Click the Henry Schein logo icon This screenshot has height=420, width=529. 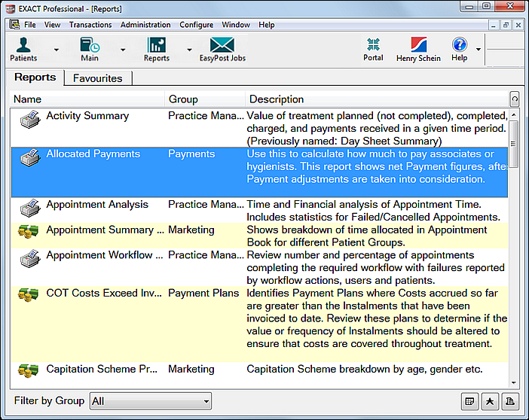(x=418, y=49)
